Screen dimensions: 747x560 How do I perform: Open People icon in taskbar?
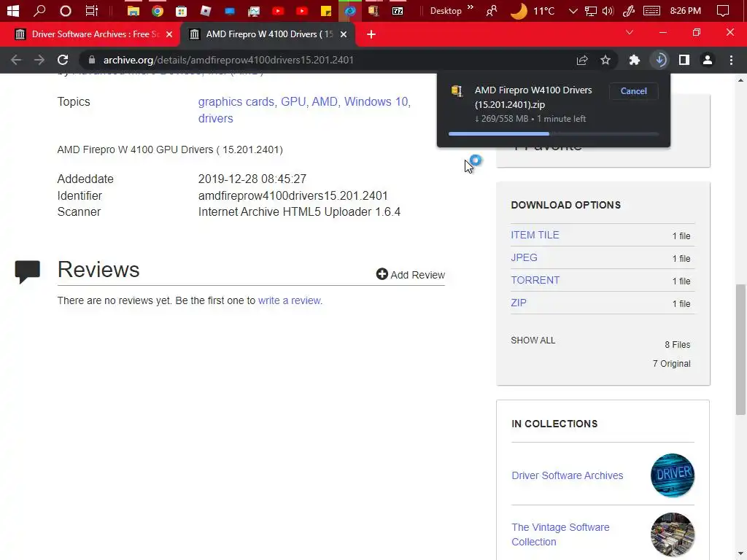tap(492, 10)
